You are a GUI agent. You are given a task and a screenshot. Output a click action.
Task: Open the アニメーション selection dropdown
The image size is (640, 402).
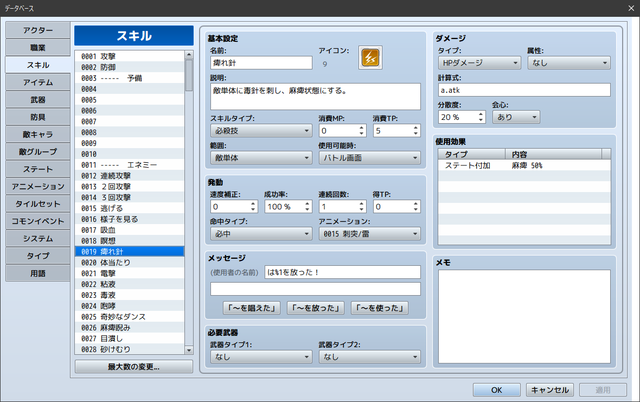click(x=369, y=234)
